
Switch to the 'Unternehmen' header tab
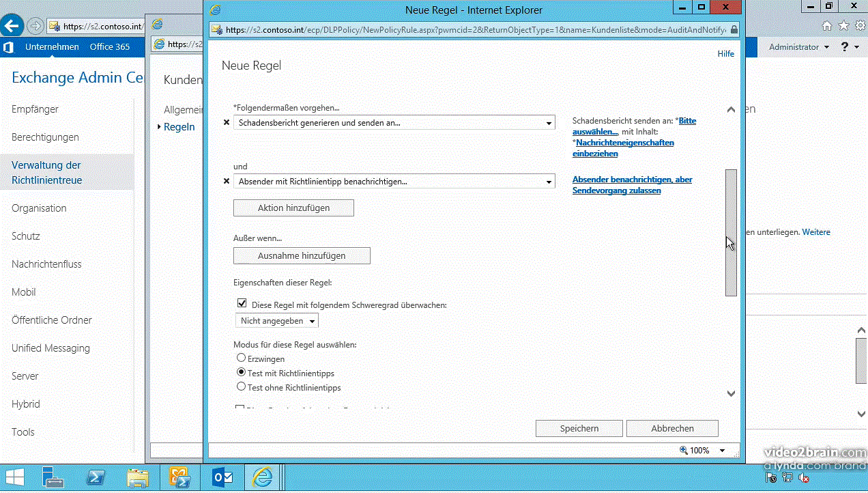[x=52, y=47]
